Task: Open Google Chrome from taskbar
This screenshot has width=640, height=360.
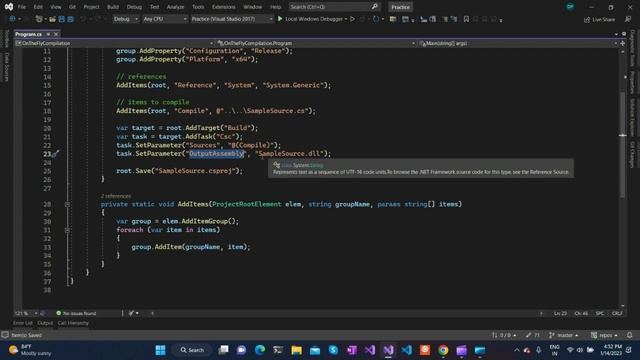Action: click(x=443, y=350)
